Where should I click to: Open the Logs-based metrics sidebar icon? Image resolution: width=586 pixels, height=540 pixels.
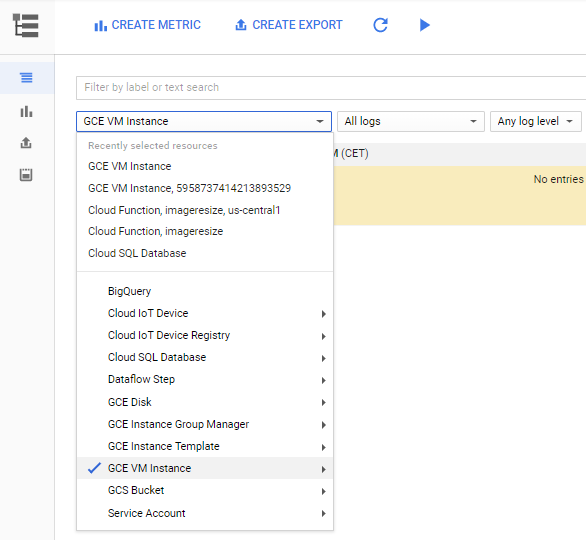[x=26, y=111]
